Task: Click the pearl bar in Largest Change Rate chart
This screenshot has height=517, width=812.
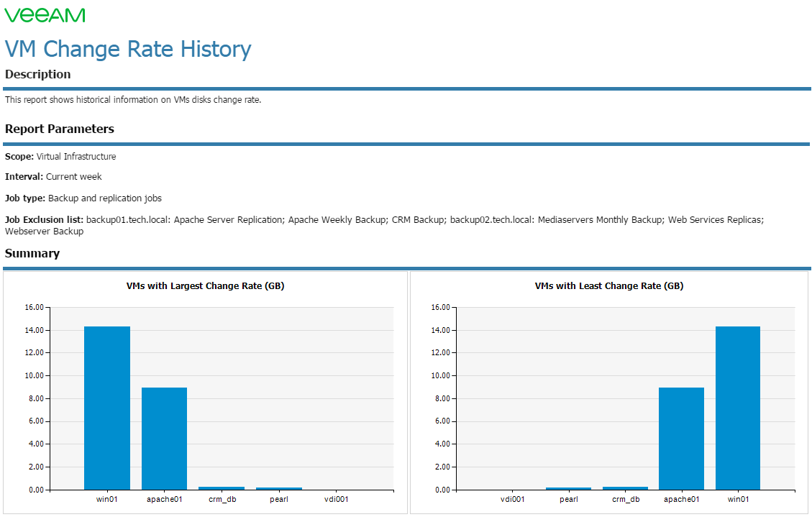Action: click(279, 488)
